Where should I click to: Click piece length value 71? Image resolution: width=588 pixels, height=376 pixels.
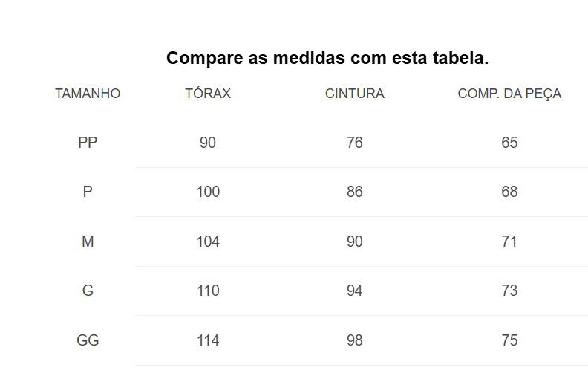[509, 242]
